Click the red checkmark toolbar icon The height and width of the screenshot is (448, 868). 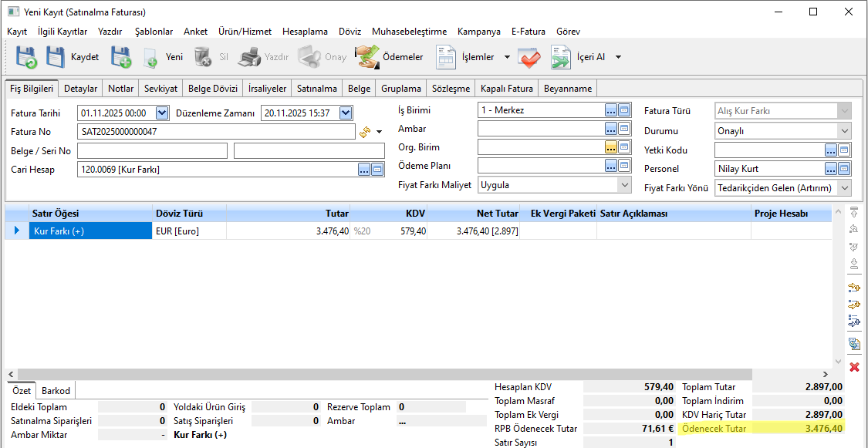coord(529,57)
